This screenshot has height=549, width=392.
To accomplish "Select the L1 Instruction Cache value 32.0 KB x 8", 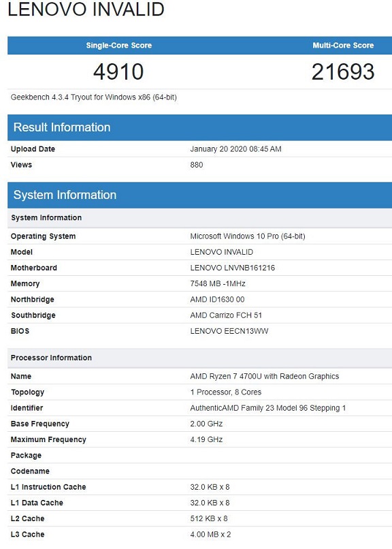I will coord(210,487).
